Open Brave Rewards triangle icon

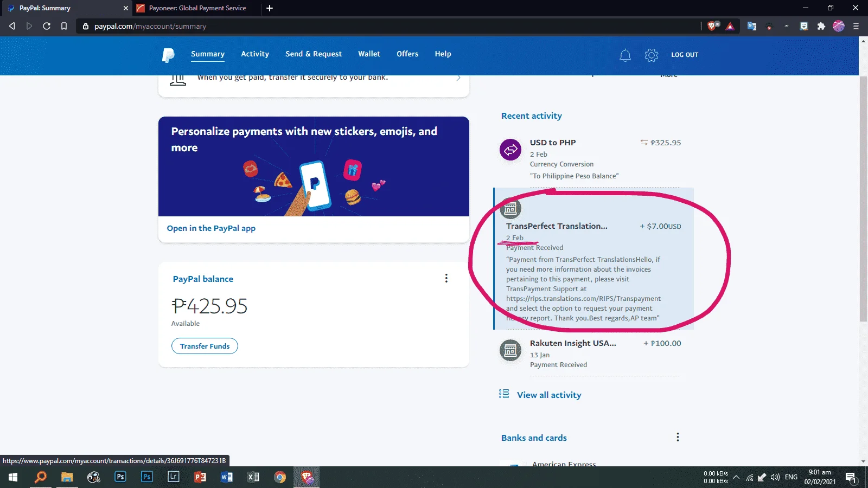click(730, 26)
